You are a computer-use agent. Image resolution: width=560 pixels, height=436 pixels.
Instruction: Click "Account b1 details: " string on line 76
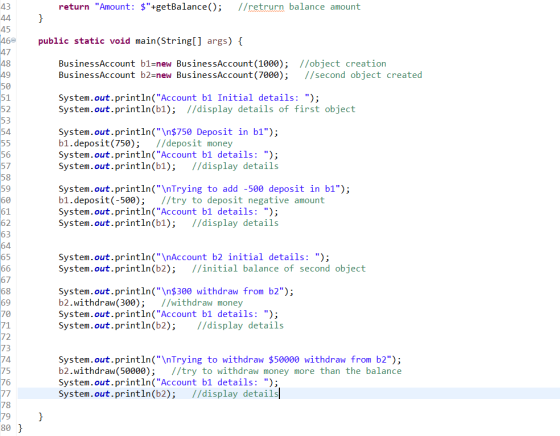[212, 382]
